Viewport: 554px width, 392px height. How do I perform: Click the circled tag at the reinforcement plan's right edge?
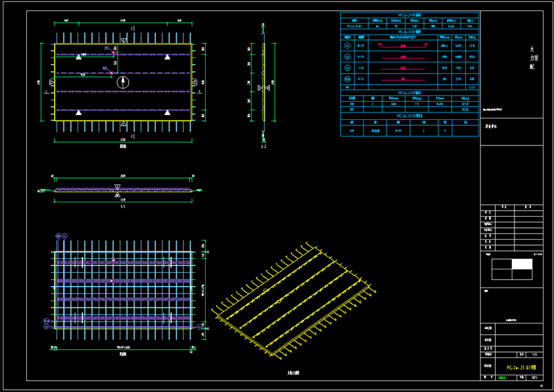click(199, 327)
